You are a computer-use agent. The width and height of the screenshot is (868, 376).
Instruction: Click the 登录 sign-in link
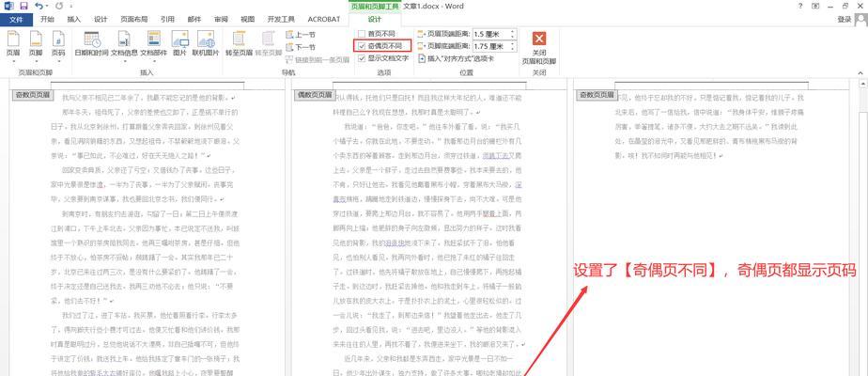pos(845,20)
